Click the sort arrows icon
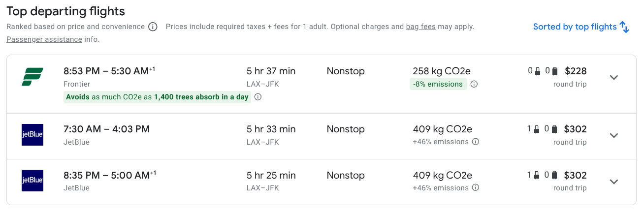The width and height of the screenshot is (644, 214). (624, 27)
